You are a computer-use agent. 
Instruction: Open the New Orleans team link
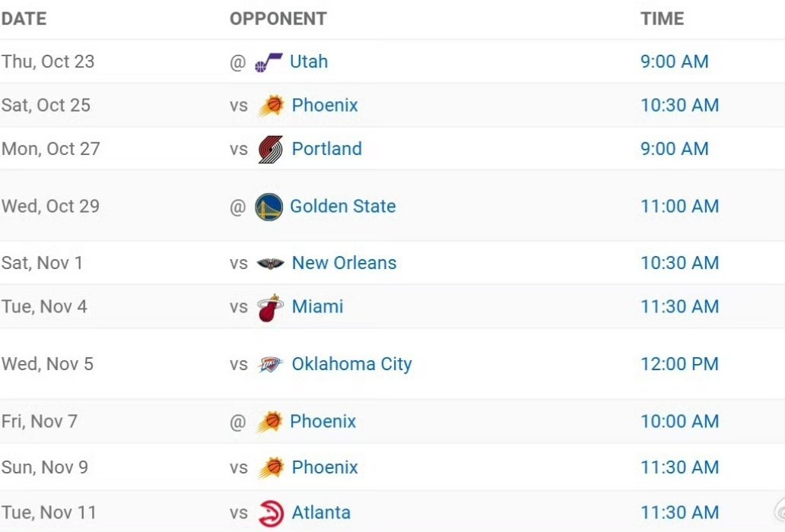click(x=344, y=263)
